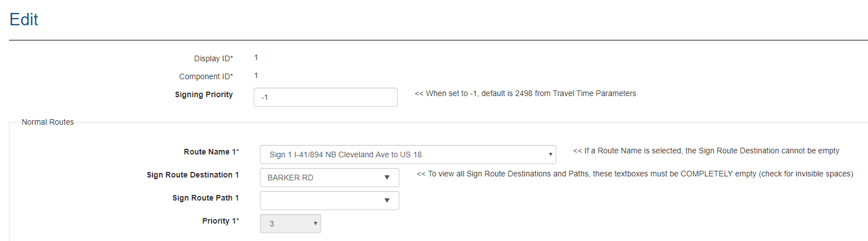Click the Component ID label
The height and width of the screenshot is (241, 868).
[206, 76]
